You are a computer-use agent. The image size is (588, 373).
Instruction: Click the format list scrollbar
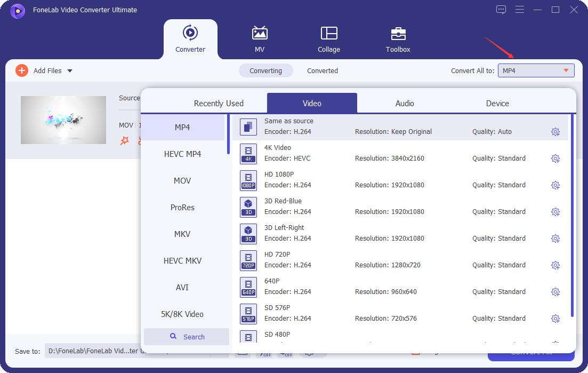click(x=228, y=134)
